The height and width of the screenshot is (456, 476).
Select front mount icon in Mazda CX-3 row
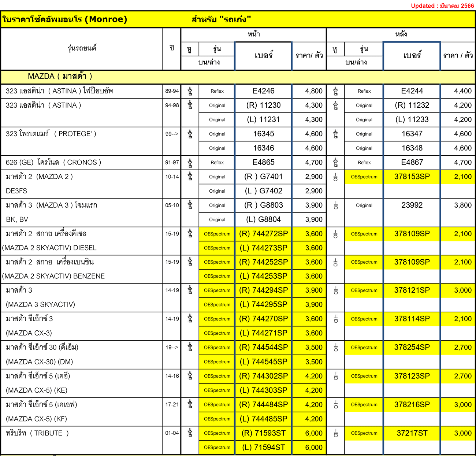(190, 319)
